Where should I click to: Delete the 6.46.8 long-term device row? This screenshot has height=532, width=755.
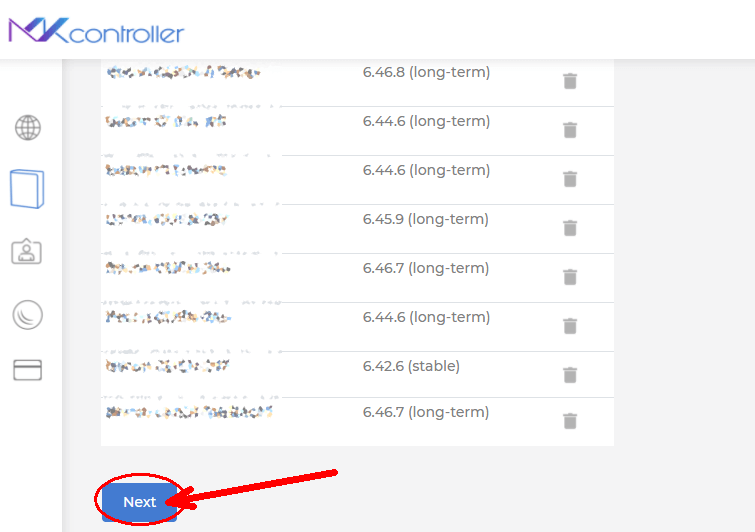point(570,81)
